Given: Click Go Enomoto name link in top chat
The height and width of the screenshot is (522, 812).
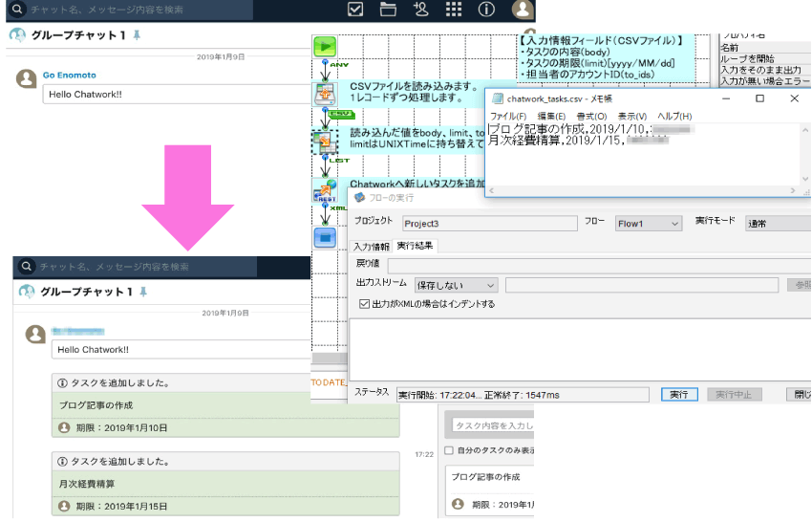Looking at the screenshot, I should 70,76.
